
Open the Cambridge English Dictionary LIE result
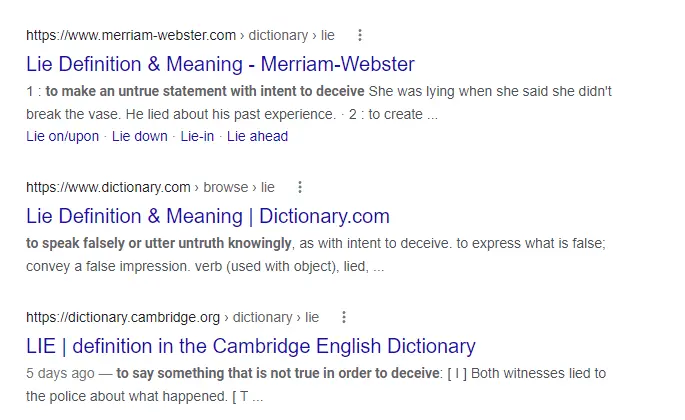(x=251, y=347)
